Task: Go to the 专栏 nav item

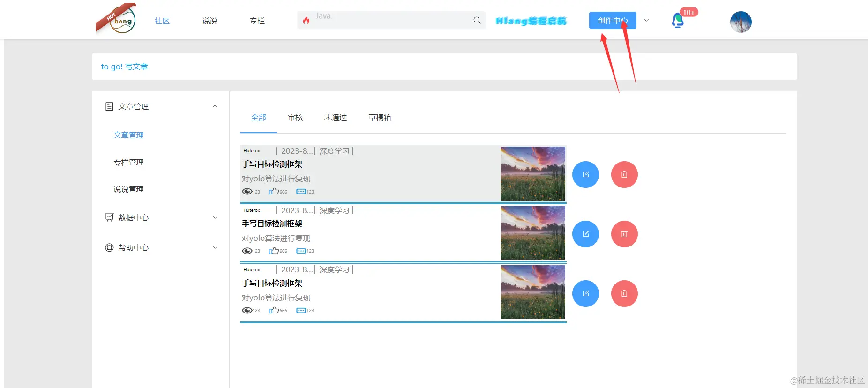Action: click(x=257, y=21)
